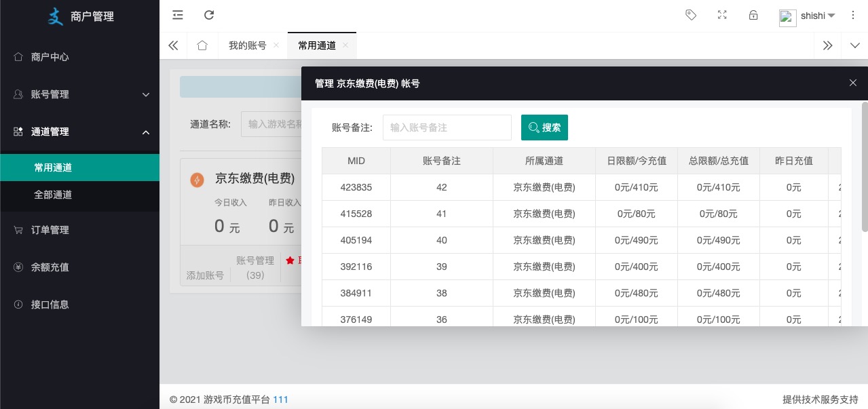Image resolution: width=868 pixels, height=409 pixels.
Task: Open 订单管理 in the sidebar
Action: click(x=79, y=230)
